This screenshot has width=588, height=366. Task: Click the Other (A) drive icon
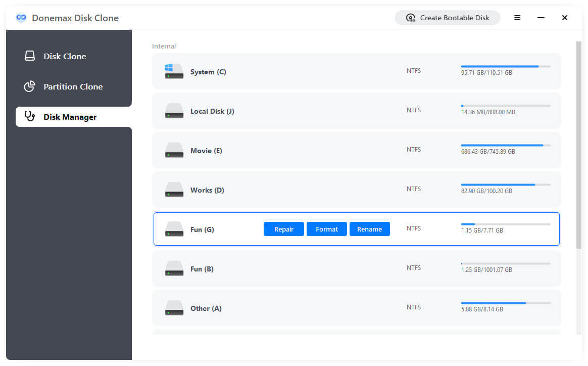click(x=174, y=308)
